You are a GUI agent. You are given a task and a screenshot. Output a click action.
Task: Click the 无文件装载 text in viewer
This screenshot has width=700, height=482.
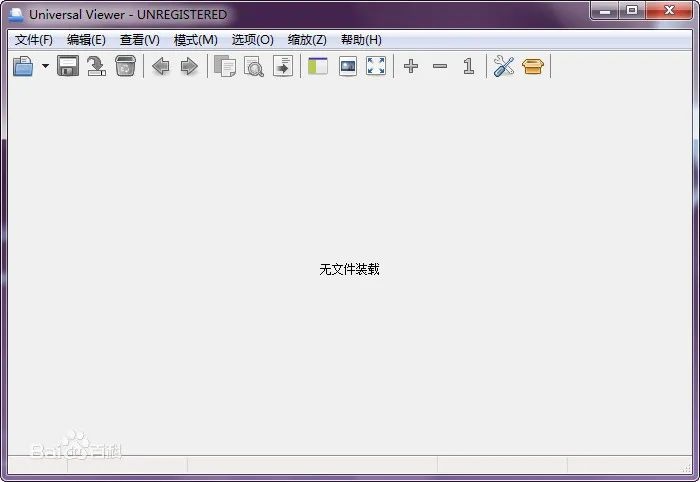[349, 269]
